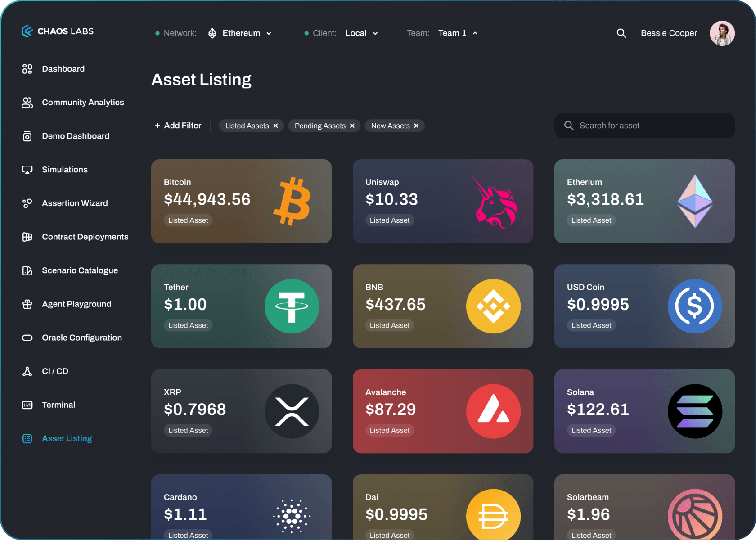Viewport: 756px width, 540px height.
Task: Click the Tether green logo
Action: tap(292, 306)
